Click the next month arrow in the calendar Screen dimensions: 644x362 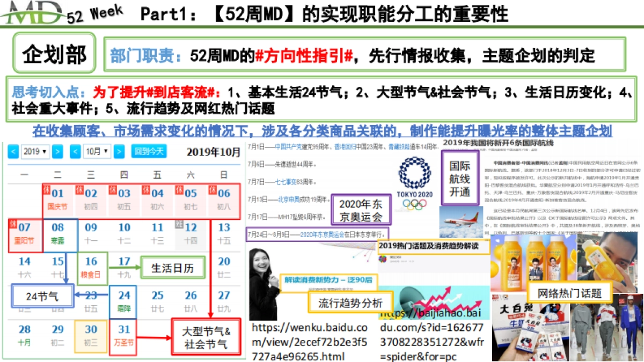[119, 151]
